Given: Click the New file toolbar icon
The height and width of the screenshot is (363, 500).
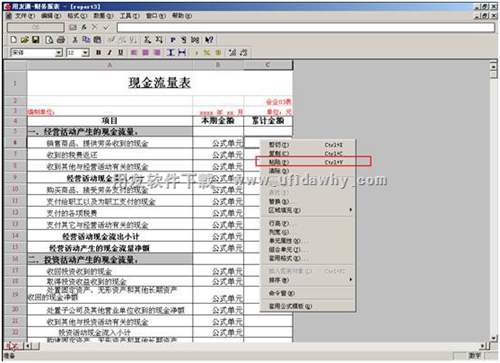Looking at the screenshot, I should click(13, 40).
